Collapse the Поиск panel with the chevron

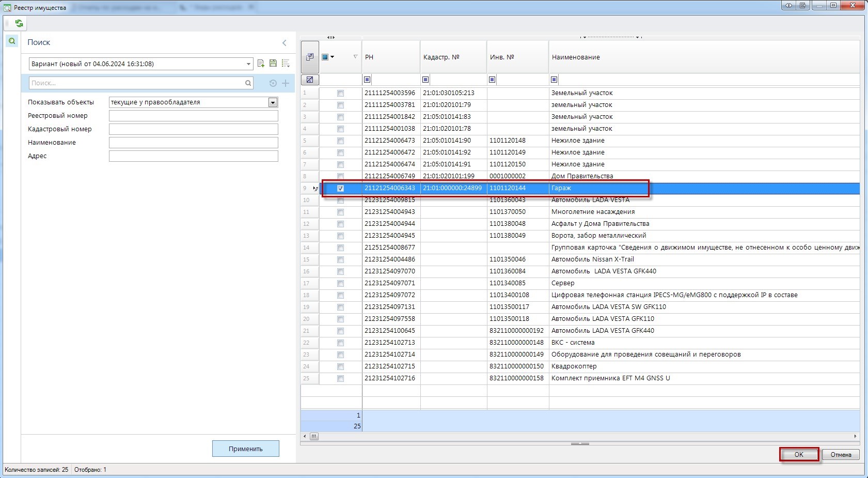pos(285,43)
